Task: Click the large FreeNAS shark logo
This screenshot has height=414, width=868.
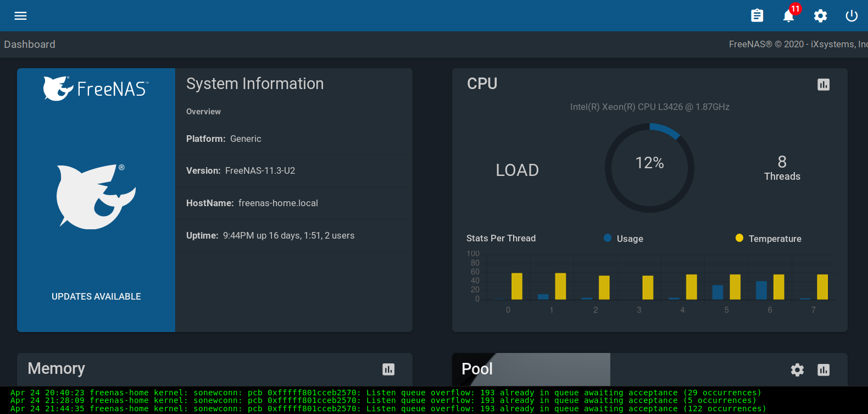Action: point(96,196)
